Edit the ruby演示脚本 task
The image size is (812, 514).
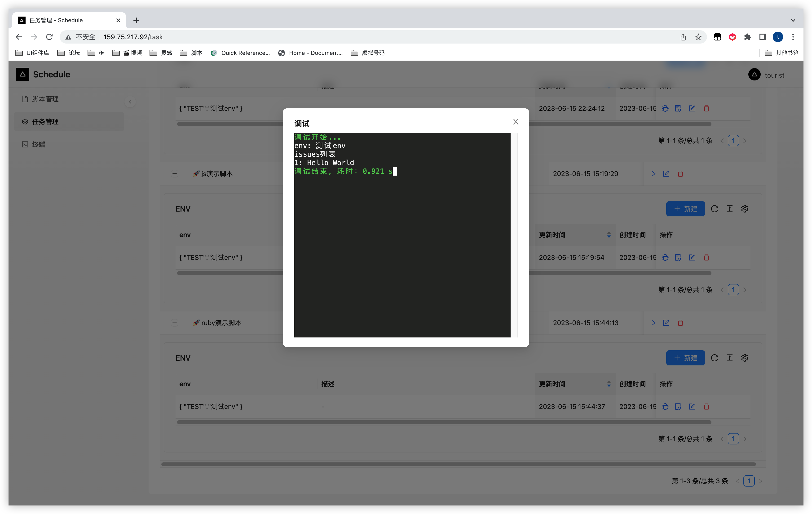point(666,323)
